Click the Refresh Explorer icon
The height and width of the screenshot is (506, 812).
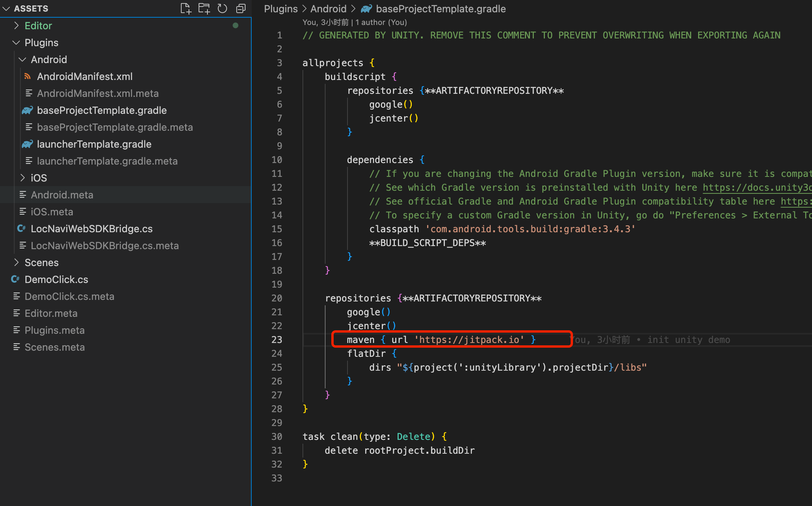222,8
